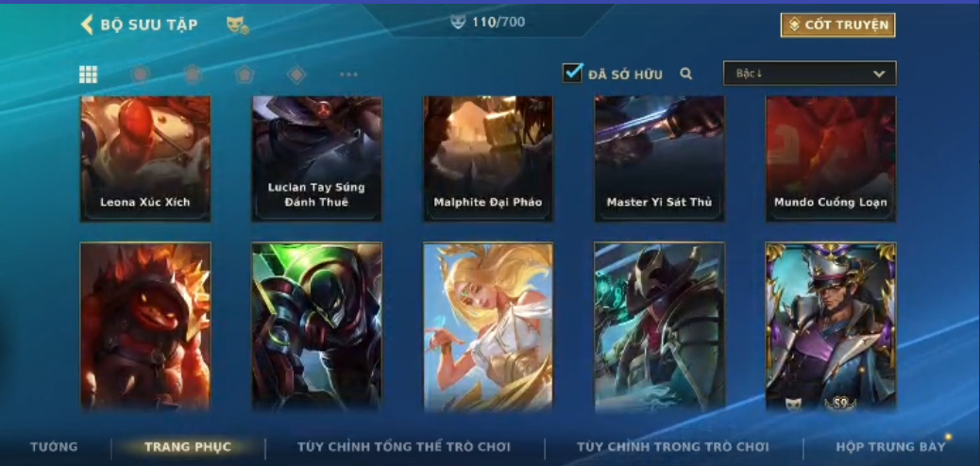This screenshot has width=980, height=466.
Task: Open the three-dots more filters icon
Action: coord(348,75)
